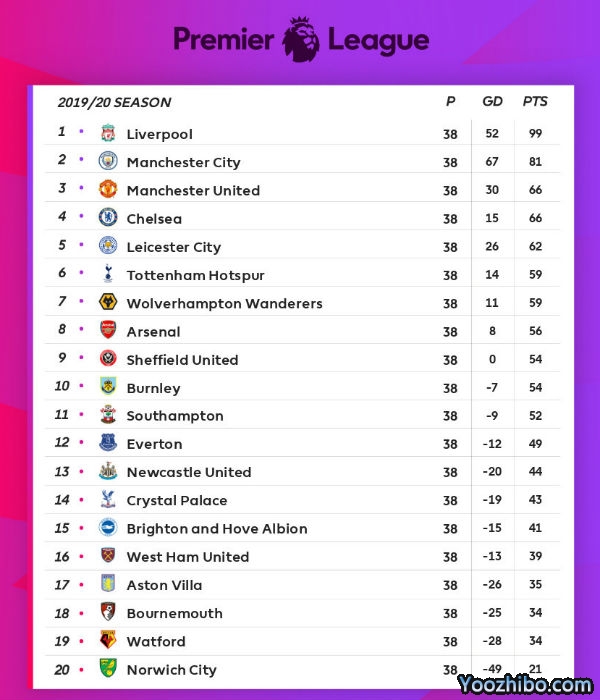Open the Leicester City team name

[x=174, y=247]
